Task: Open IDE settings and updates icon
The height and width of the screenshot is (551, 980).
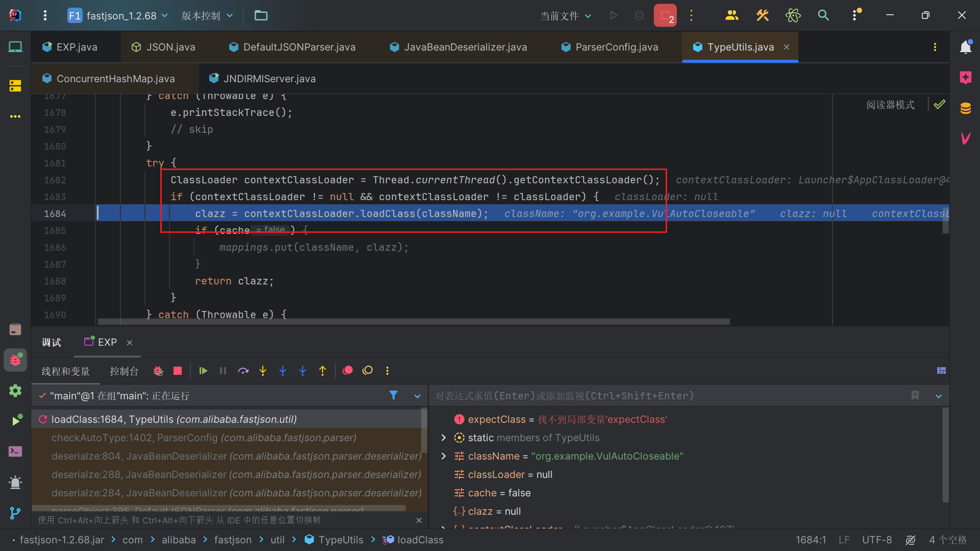Action: tap(855, 15)
